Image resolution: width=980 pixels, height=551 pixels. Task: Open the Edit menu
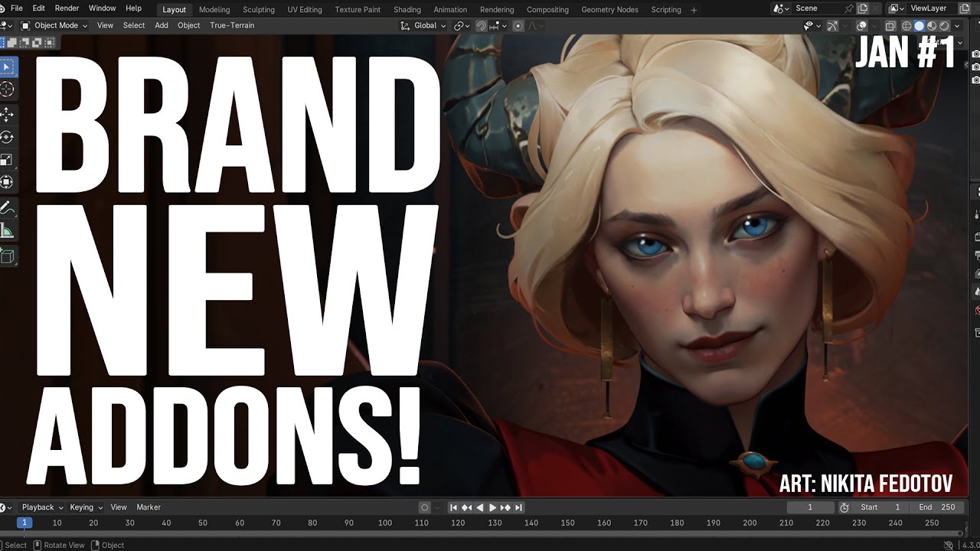[38, 8]
